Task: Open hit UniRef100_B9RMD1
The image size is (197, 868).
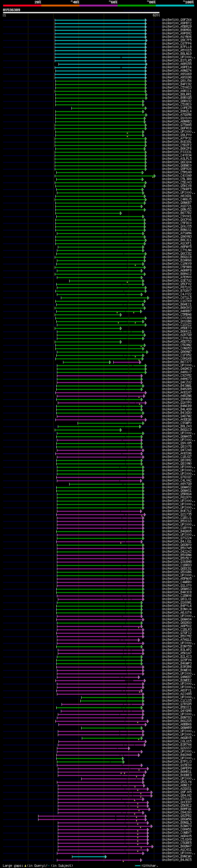Action: (177, 30)
